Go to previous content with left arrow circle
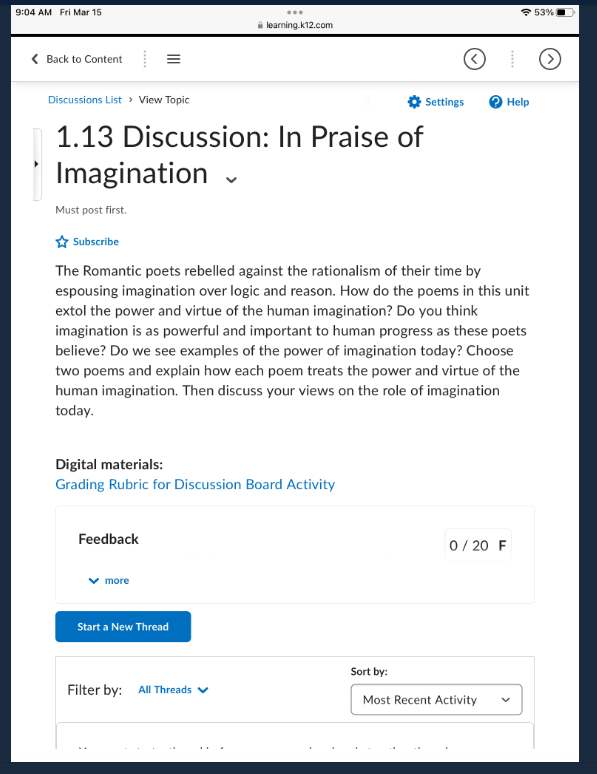The image size is (597, 774). [474, 59]
